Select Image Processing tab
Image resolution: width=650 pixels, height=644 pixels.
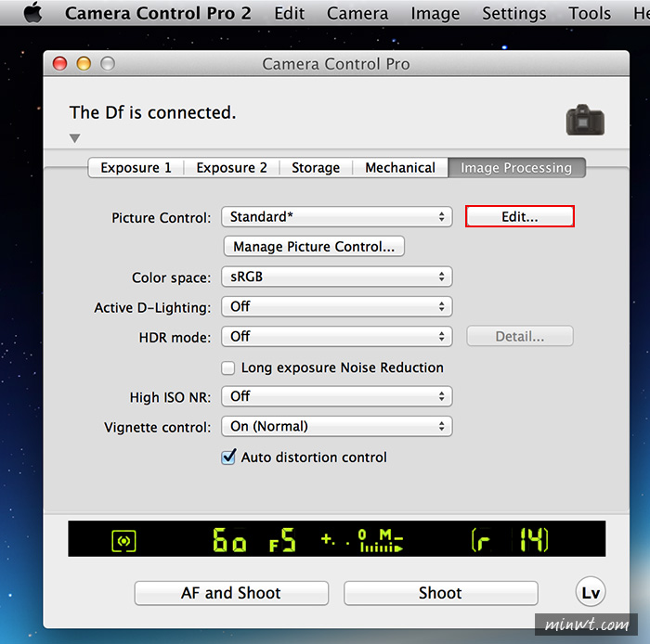click(516, 168)
